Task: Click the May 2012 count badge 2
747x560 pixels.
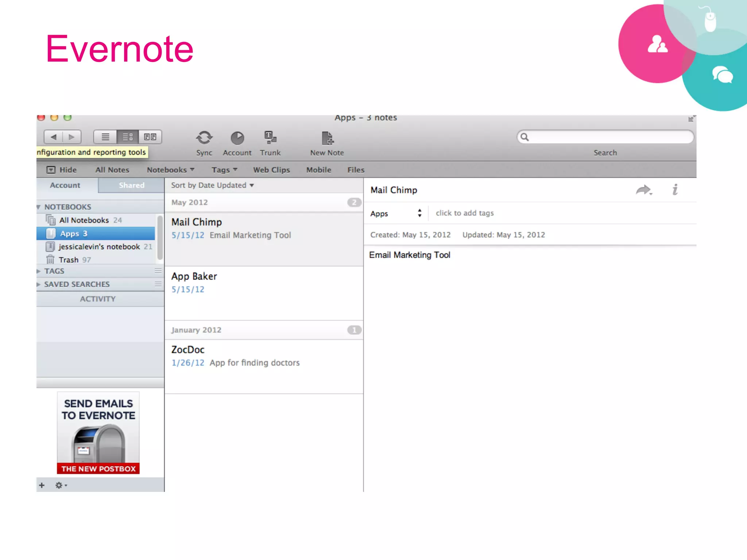Action: click(x=354, y=202)
